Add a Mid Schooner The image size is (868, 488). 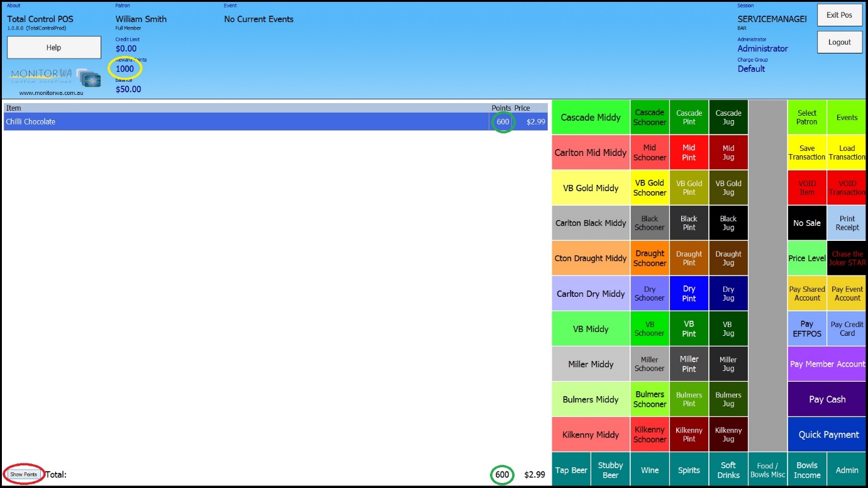click(x=650, y=152)
